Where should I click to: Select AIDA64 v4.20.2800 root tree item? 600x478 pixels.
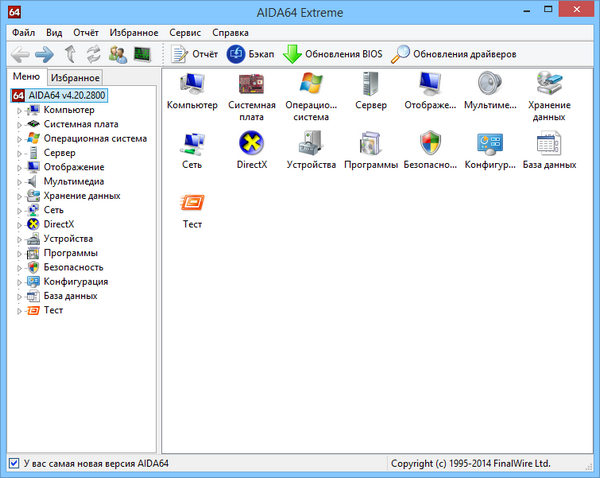pyautogui.click(x=70, y=94)
